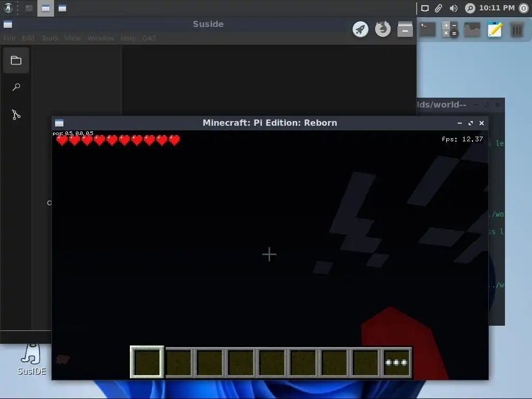The image size is (532, 399).
Task: Click the Minecraft crosshair at screen center
Action: point(270,254)
